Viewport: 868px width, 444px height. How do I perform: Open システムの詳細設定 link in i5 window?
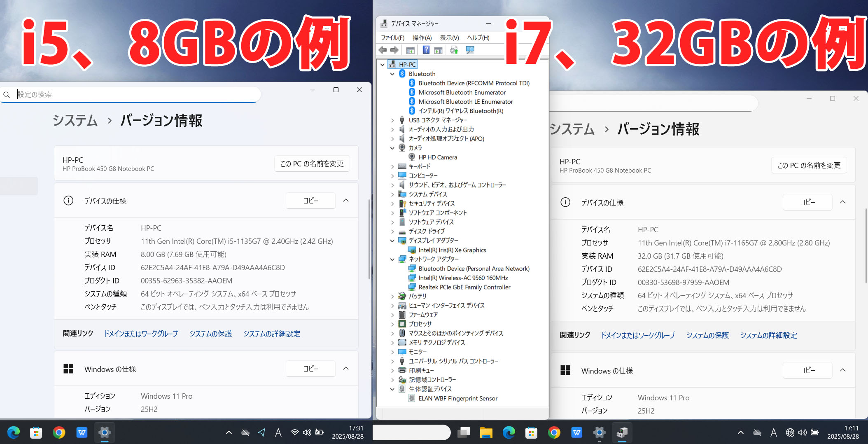(272, 334)
